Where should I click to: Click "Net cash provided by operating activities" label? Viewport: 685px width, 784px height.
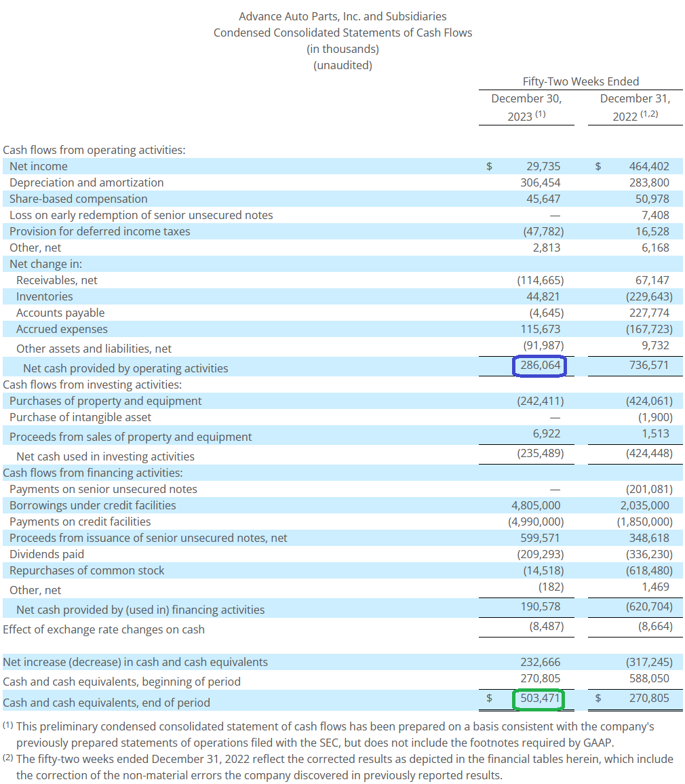coord(125,368)
